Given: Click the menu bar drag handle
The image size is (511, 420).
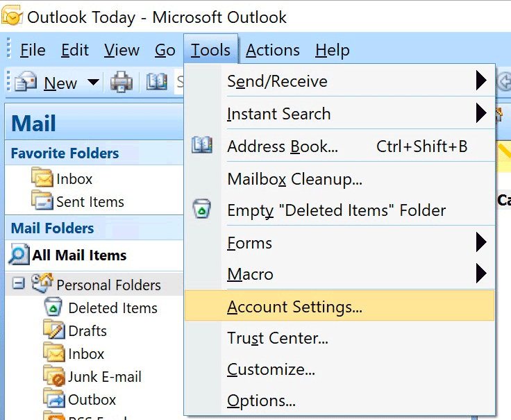Looking at the screenshot, I should pos(9,48).
